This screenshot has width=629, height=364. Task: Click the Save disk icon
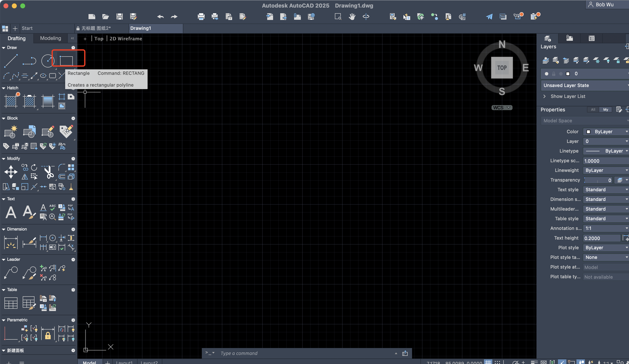coord(120,17)
